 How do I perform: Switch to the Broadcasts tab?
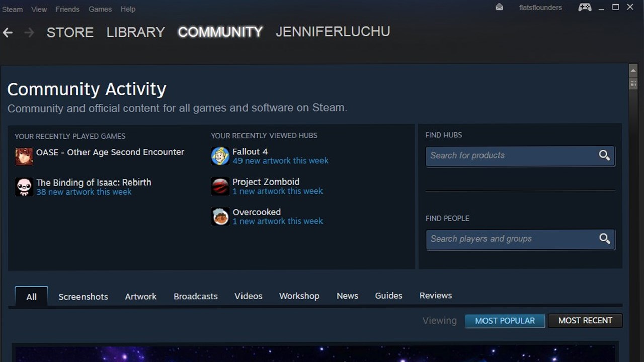[x=196, y=296]
